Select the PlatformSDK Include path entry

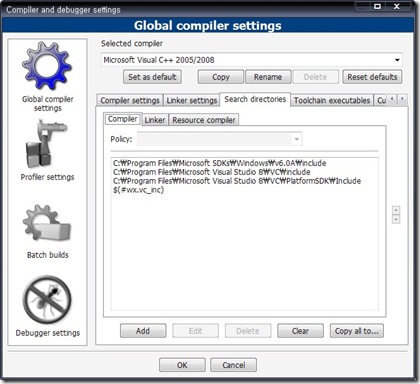pos(237,181)
